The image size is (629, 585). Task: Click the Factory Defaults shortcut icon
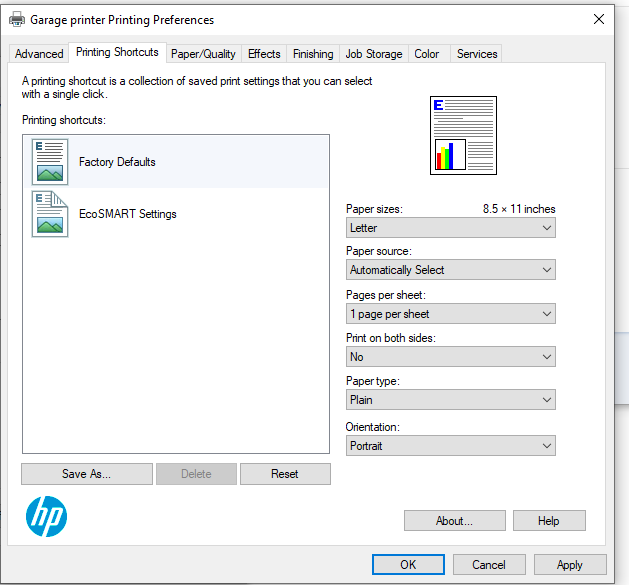tap(50, 162)
